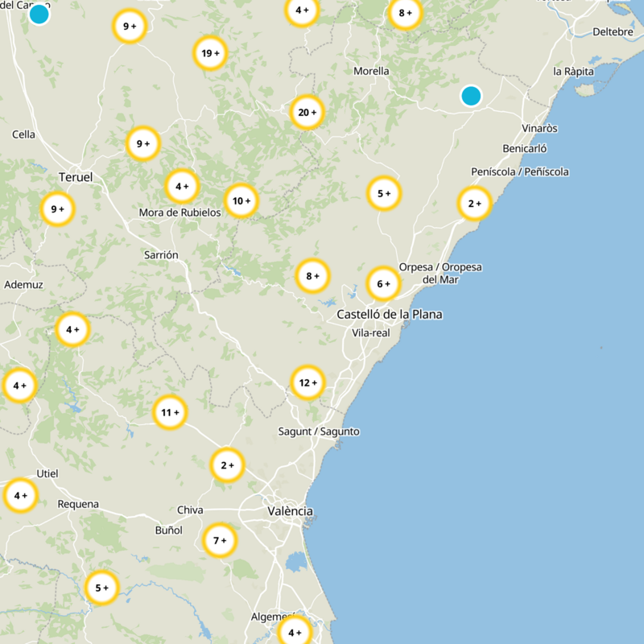Click the Buñol label
The height and width of the screenshot is (644, 644).
point(169,530)
